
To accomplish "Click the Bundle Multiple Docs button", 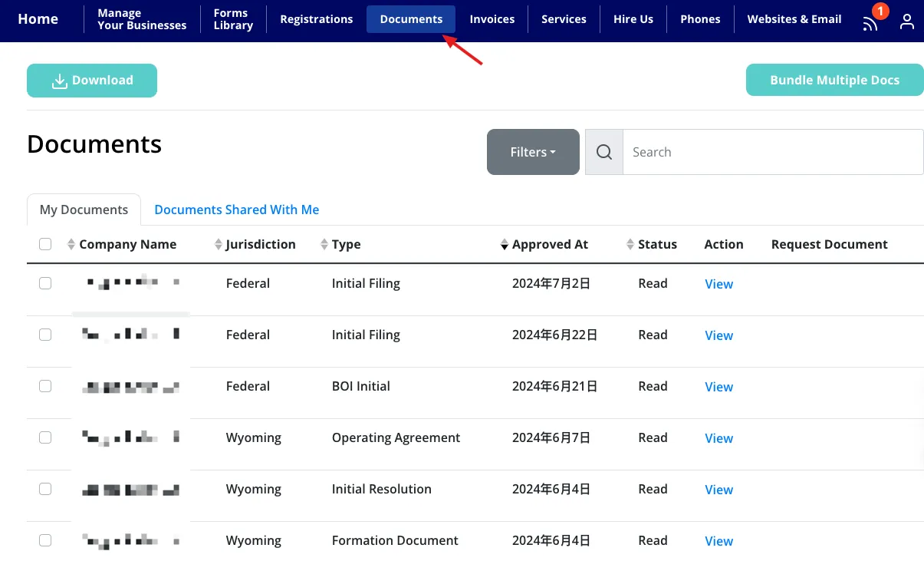I will (834, 80).
